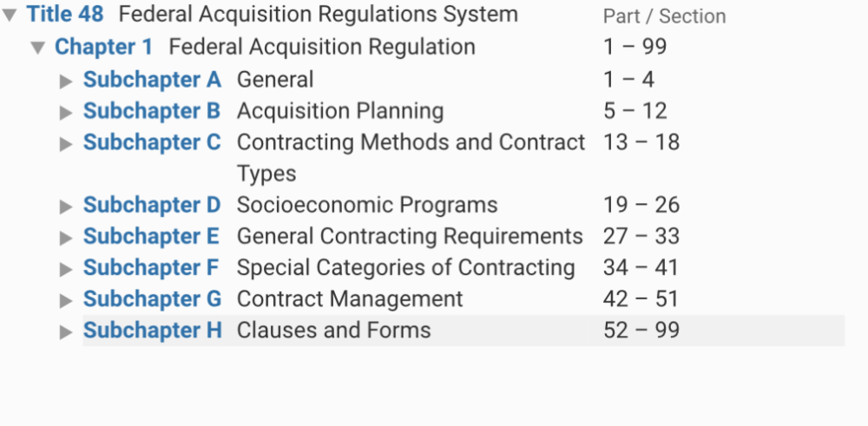The image size is (868, 426).
Task: Expand Subchapter C arrow
Action: (66, 143)
